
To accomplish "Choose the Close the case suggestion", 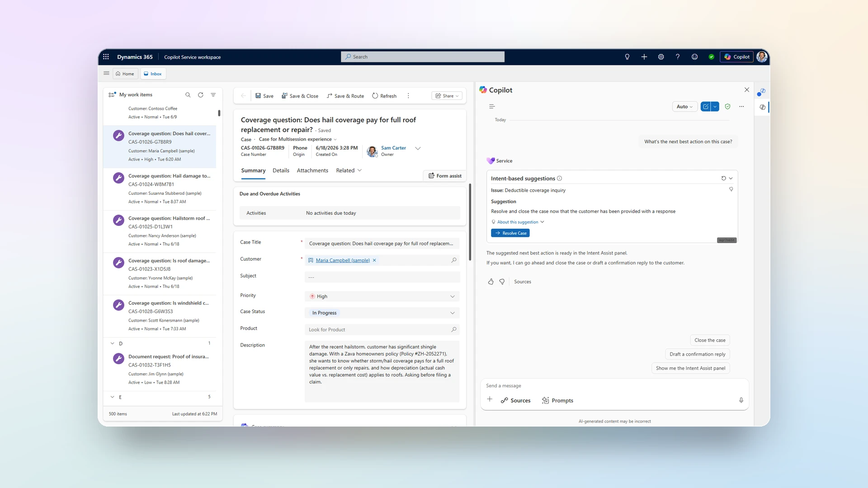I will (710, 340).
